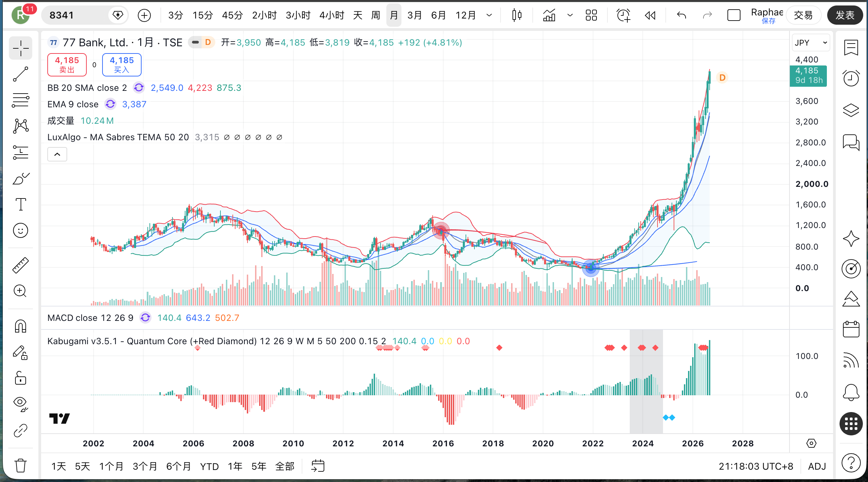This screenshot has height=482, width=868.
Task: Toggle fullscreen mode square icon
Action: [x=734, y=15]
